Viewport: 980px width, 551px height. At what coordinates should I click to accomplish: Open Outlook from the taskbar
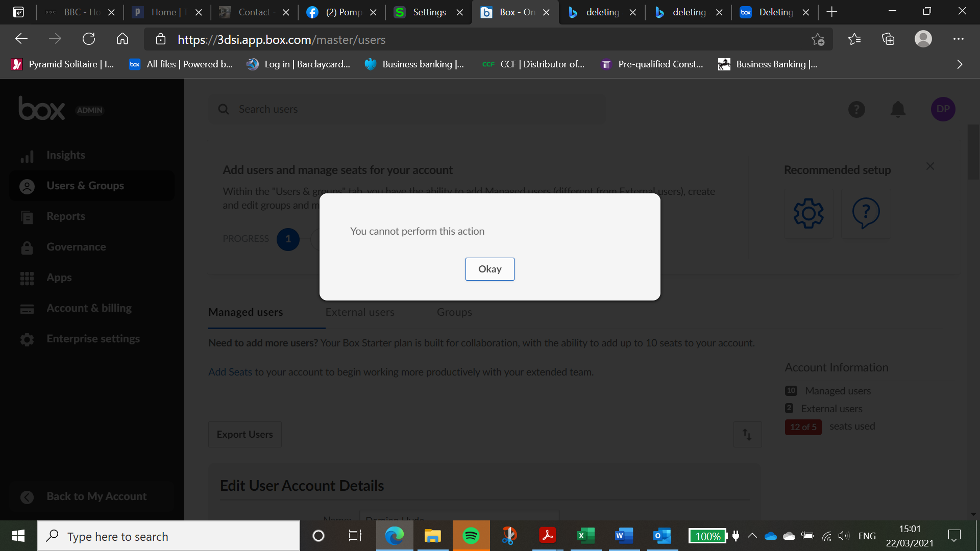click(662, 536)
